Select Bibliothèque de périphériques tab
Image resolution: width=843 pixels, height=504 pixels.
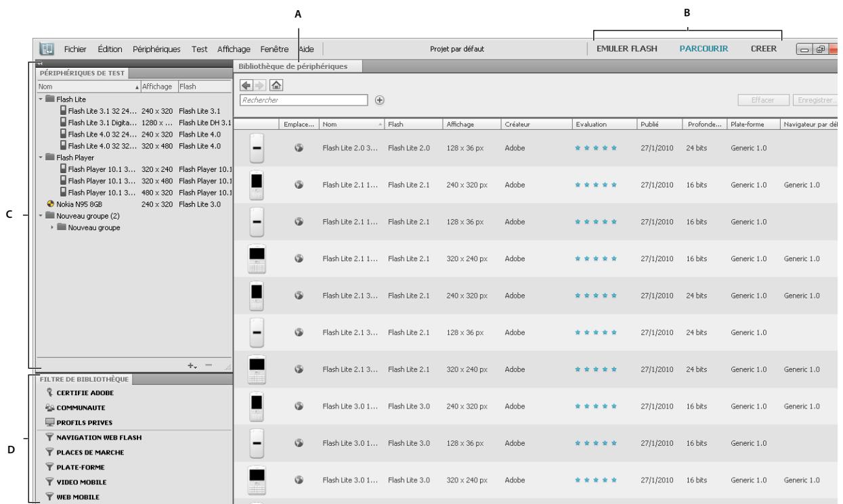coord(298,66)
